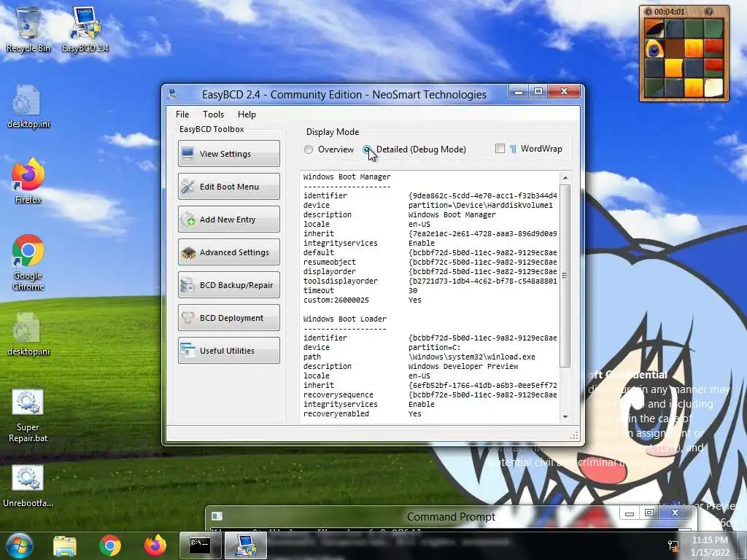Select Unrebootfa... batch file on desktop
This screenshot has width=747, height=560.
coord(28,486)
